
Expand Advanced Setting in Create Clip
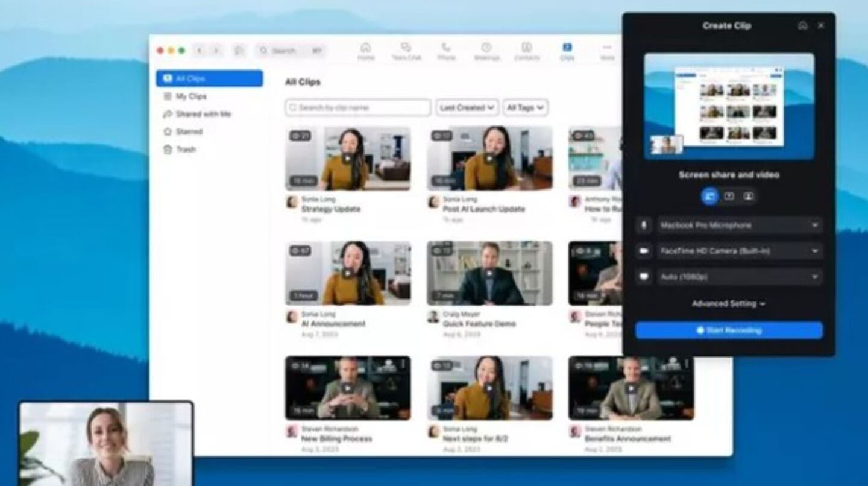pyautogui.click(x=729, y=304)
